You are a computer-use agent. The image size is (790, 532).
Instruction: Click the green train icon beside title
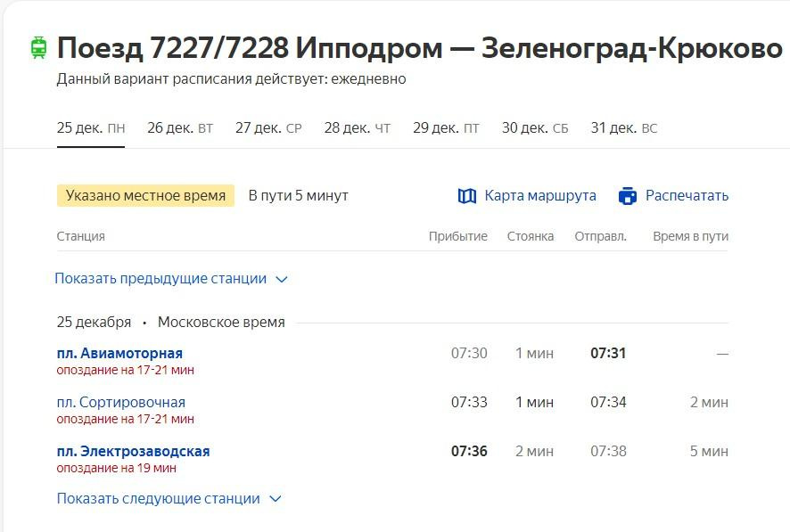[x=37, y=48]
